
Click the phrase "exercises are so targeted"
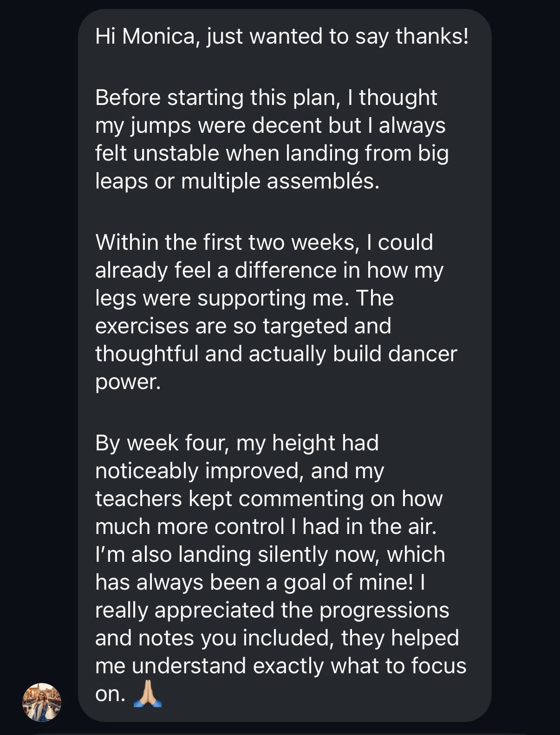point(222,326)
